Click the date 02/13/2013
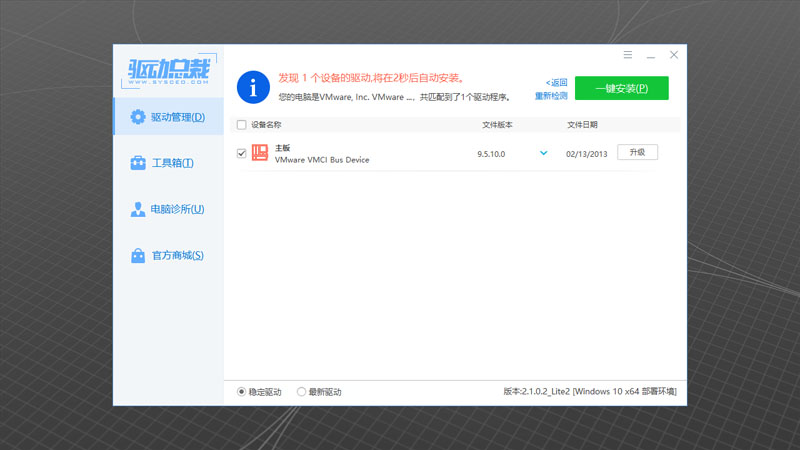Image resolution: width=800 pixels, height=450 pixels. point(586,154)
